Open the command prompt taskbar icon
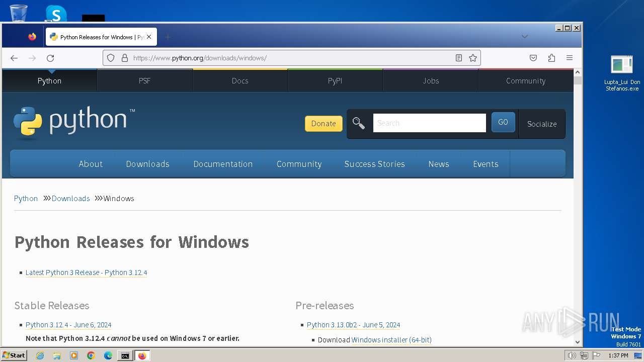Viewport: 644px width, 362px height. (x=125, y=355)
